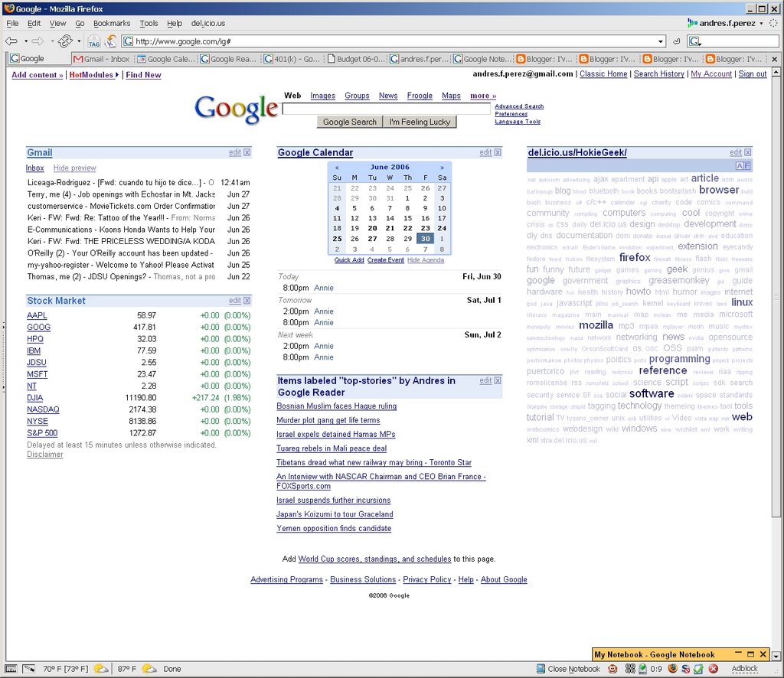Toggle Hide Agenda in calendar module
Image resolution: width=784 pixels, height=678 pixels.
tap(426, 260)
